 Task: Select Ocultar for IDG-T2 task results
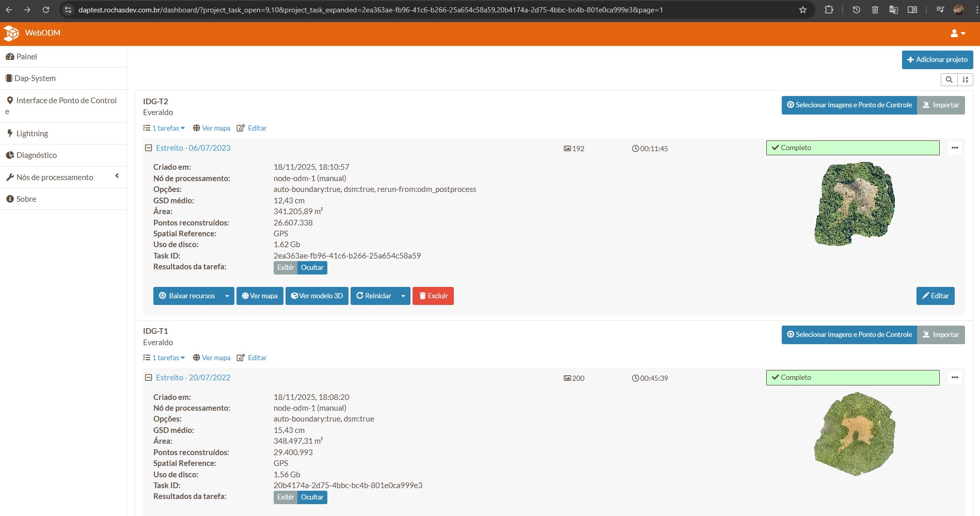[x=312, y=268]
